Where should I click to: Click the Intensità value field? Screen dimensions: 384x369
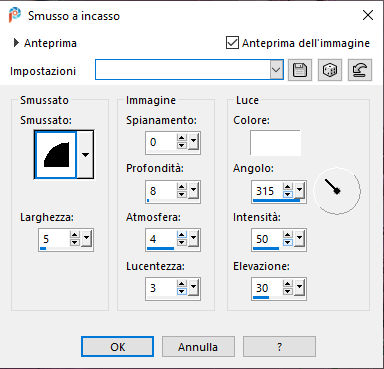(267, 239)
